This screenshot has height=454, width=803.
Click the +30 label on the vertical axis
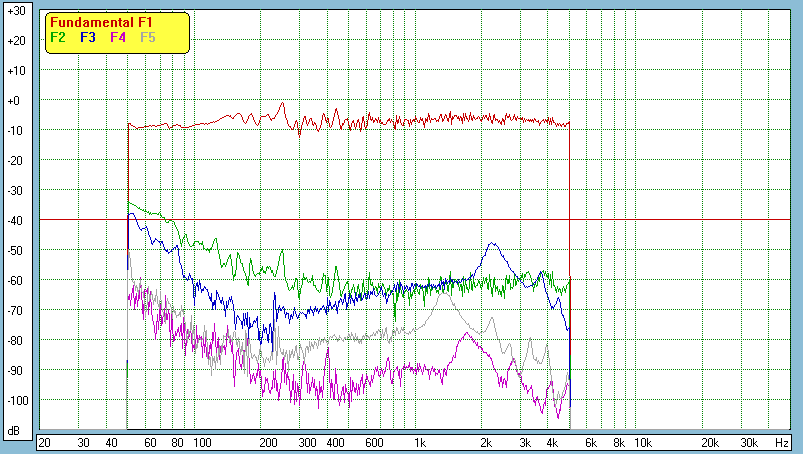[x=14, y=11]
